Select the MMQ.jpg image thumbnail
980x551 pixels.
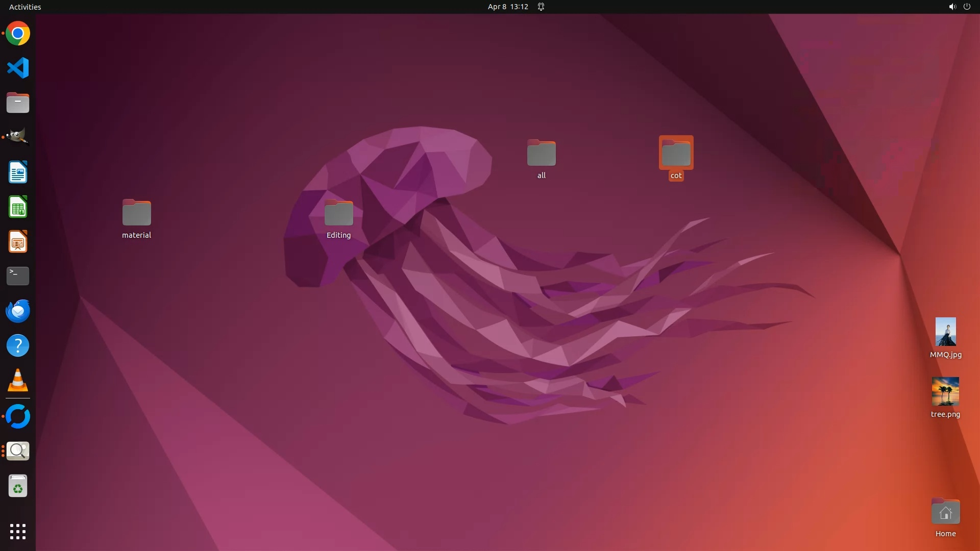click(x=945, y=332)
